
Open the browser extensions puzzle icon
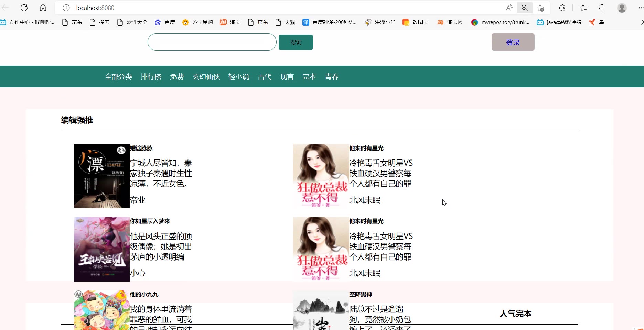(562, 8)
